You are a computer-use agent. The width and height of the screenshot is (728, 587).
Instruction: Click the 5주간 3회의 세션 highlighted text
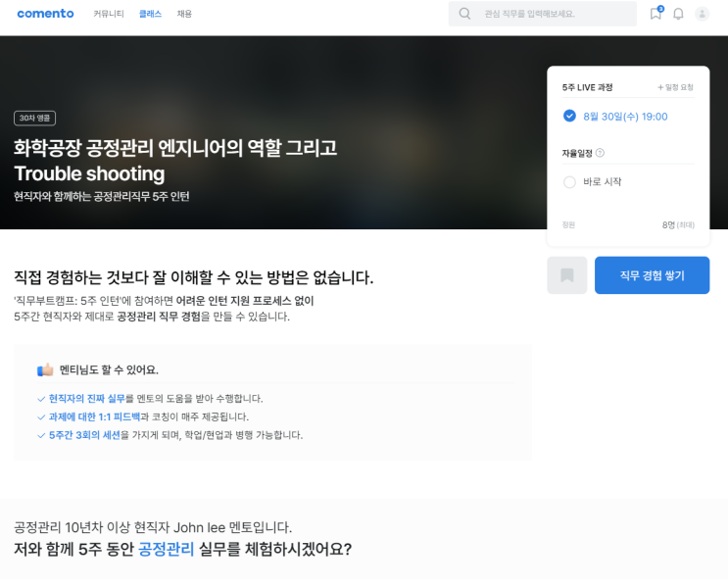coord(84,435)
